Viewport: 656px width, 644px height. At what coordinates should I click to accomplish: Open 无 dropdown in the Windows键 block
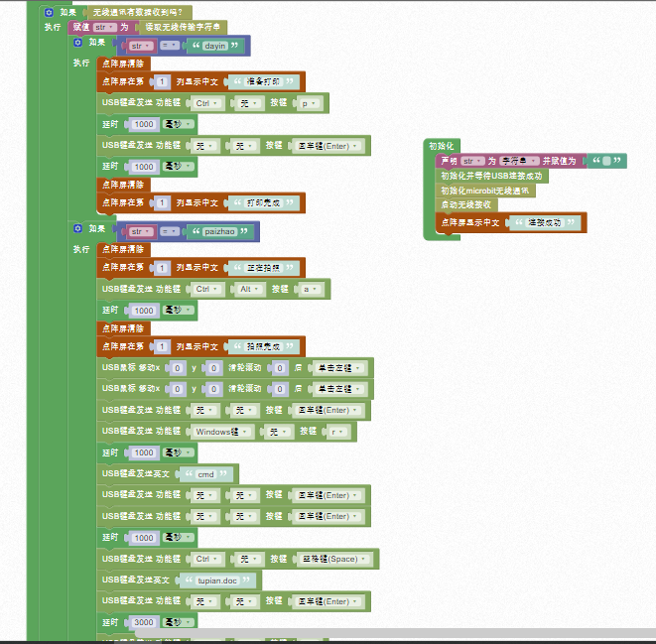(279, 432)
